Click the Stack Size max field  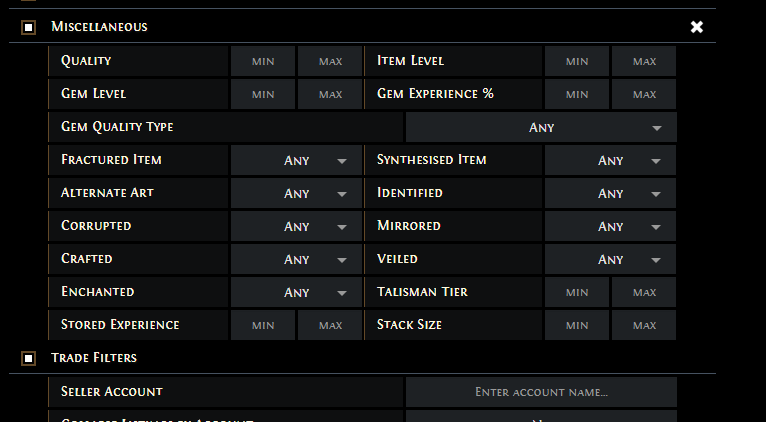pos(644,325)
